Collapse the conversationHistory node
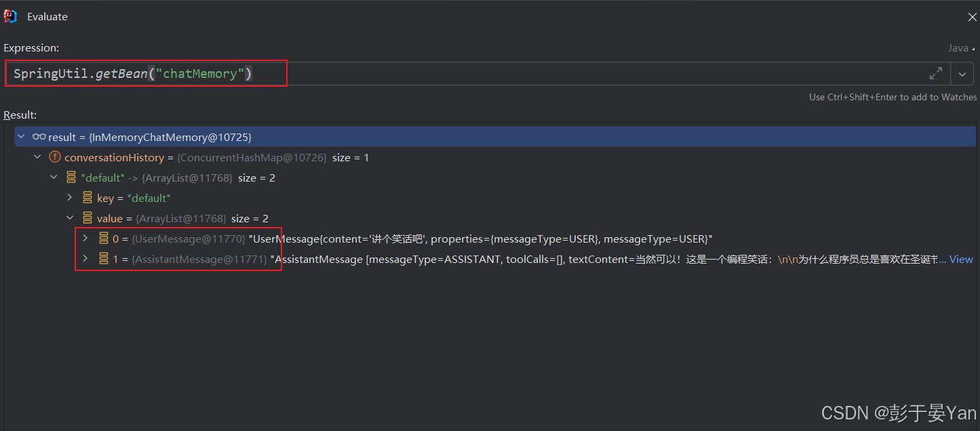This screenshot has height=431, width=980. (38, 157)
